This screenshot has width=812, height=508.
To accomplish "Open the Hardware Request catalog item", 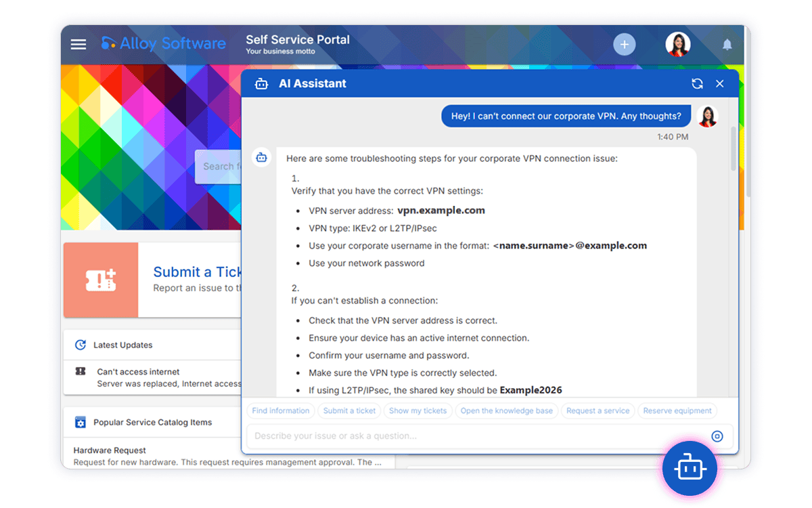I will (110, 450).
